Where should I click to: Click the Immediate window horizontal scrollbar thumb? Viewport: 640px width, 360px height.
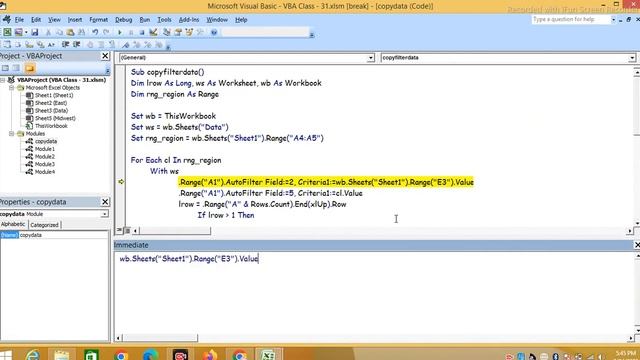[160, 338]
